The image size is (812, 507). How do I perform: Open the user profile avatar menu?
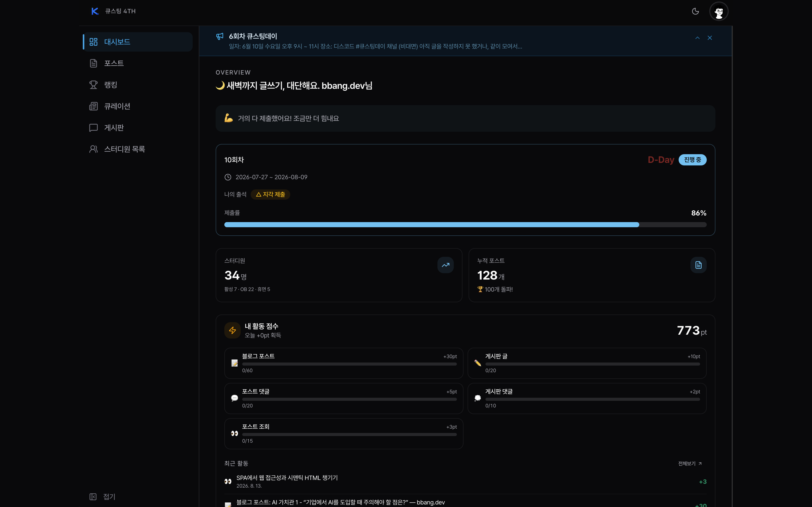coord(719,12)
